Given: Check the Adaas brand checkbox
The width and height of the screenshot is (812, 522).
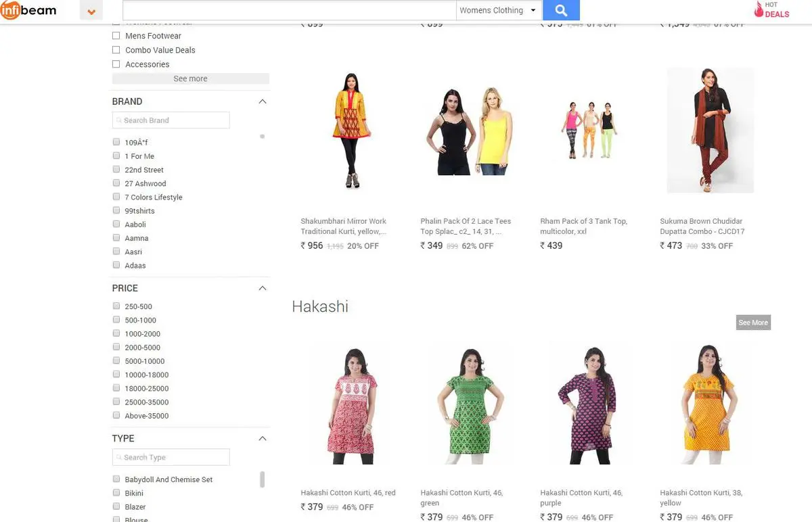Looking at the screenshot, I should click(x=116, y=264).
